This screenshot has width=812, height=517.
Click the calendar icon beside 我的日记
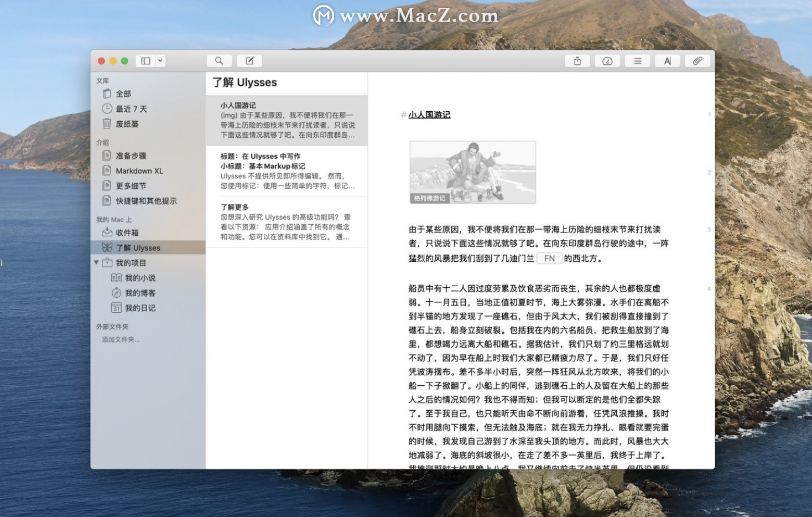[116, 308]
